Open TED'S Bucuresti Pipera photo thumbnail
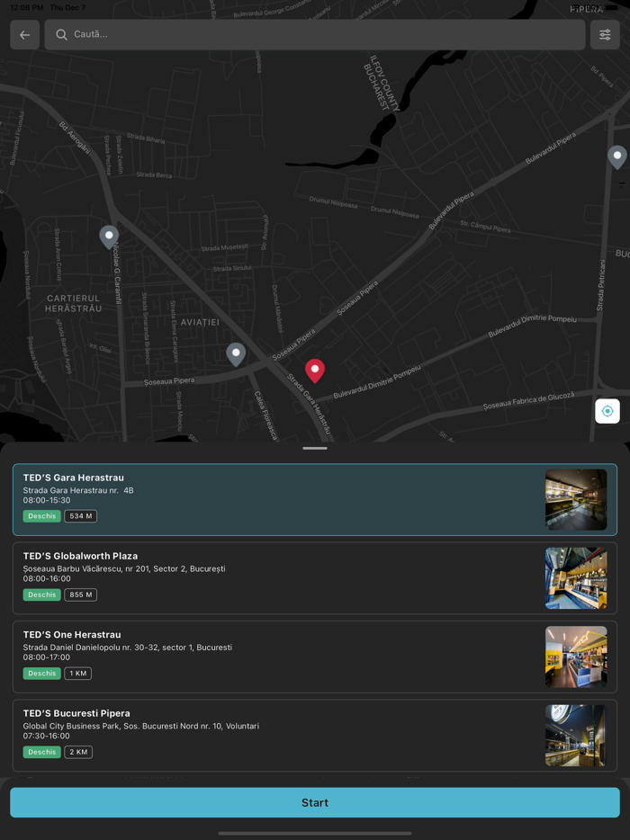630x840 pixels. click(x=576, y=736)
